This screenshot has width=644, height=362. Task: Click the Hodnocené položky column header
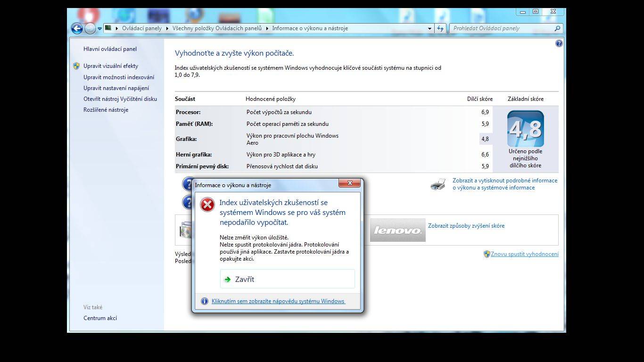[x=271, y=99]
